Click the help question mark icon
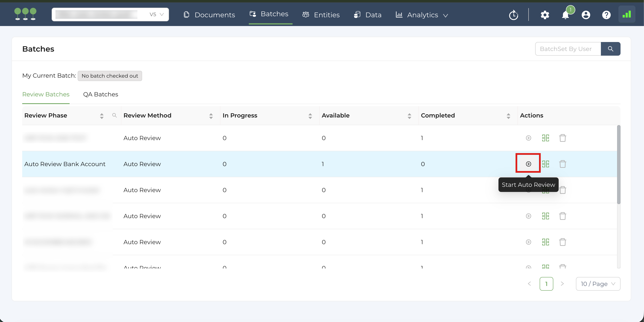This screenshot has width=644, height=322. [x=606, y=15]
